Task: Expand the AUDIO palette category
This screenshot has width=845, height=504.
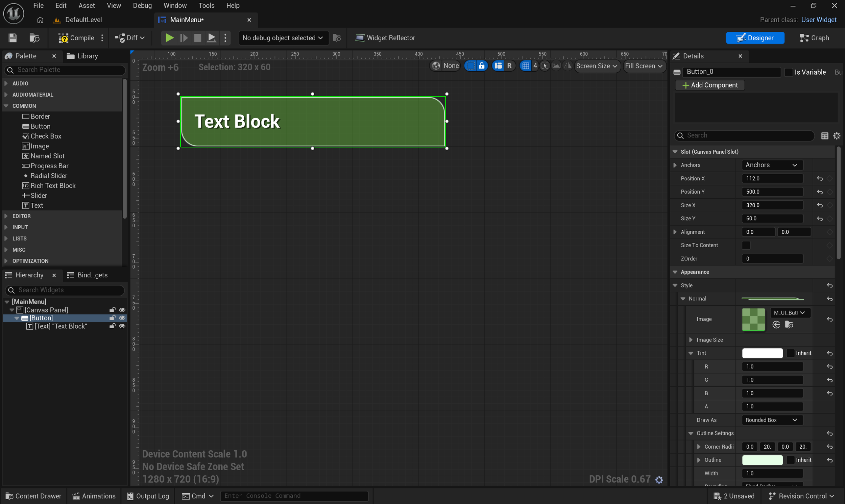Action: (x=6, y=83)
